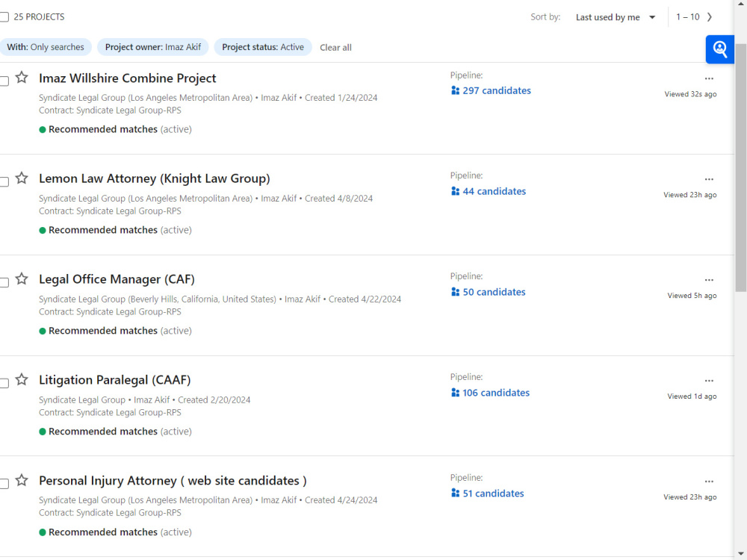Open Recommended matches under Imaz Willshire Combine Project
747x560 pixels.
pos(103,129)
